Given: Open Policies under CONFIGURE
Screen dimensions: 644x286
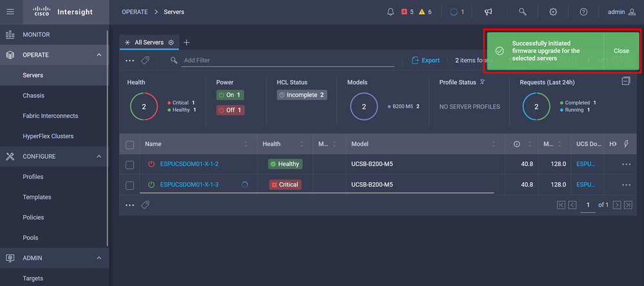Looking at the screenshot, I should tap(34, 218).
